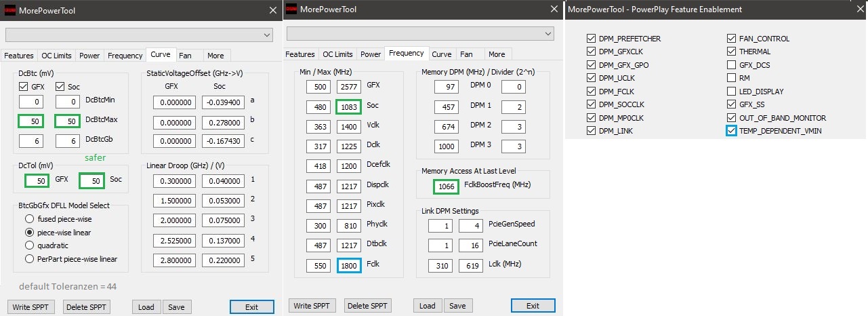Open Fan tab in left window
The width and height of the screenshot is (868, 316).
pyautogui.click(x=186, y=56)
